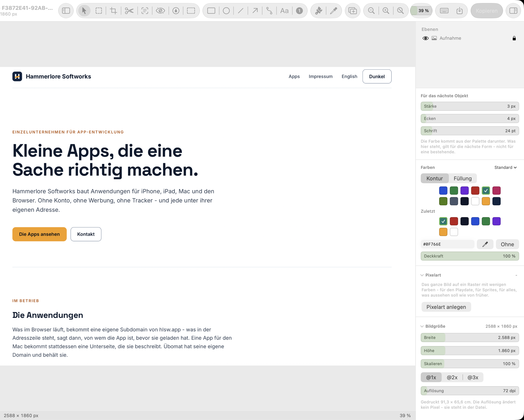This screenshot has width=524, height=420.
Task: Select the red swatch under Zuletzt
Action: (454, 221)
